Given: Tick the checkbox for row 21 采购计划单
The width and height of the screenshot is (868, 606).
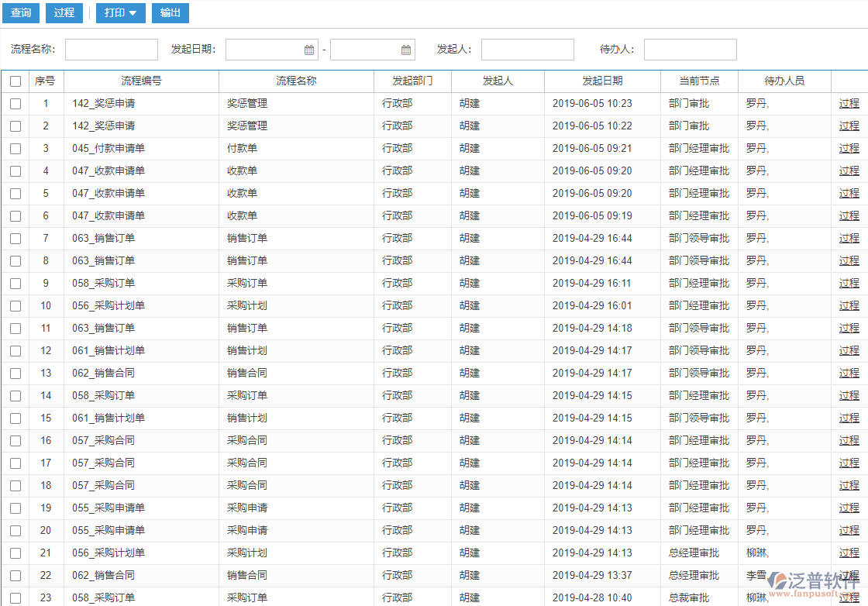Looking at the screenshot, I should [x=15, y=553].
